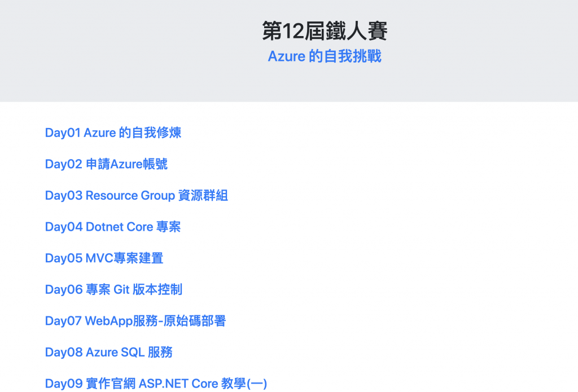The height and width of the screenshot is (392, 578).
Task: Open Day01 Azure 的自我修煉 article
Action: coord(113,133)
